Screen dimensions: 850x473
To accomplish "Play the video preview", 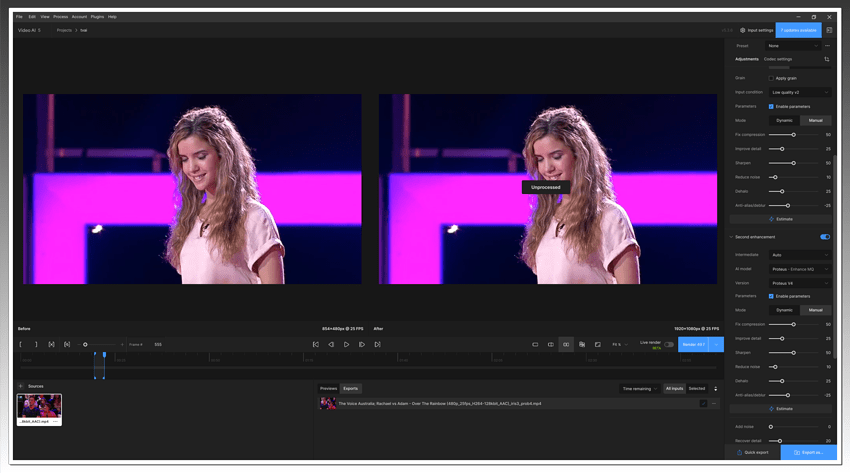I will pos(346,345).
